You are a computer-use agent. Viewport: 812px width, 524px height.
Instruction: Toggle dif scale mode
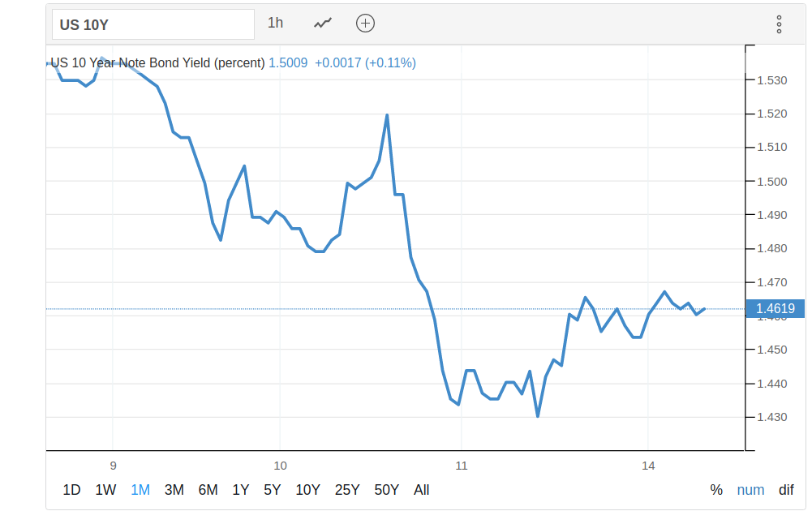(x=786, y=490)
